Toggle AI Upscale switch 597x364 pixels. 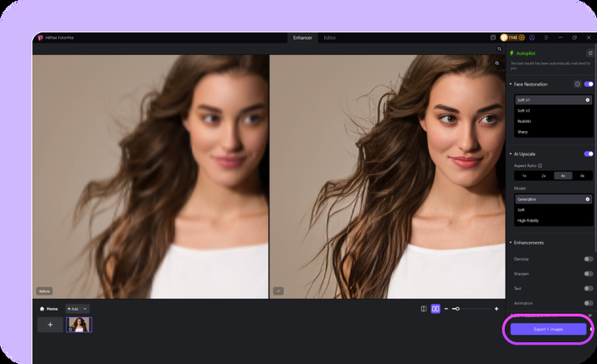pos(588,154)
